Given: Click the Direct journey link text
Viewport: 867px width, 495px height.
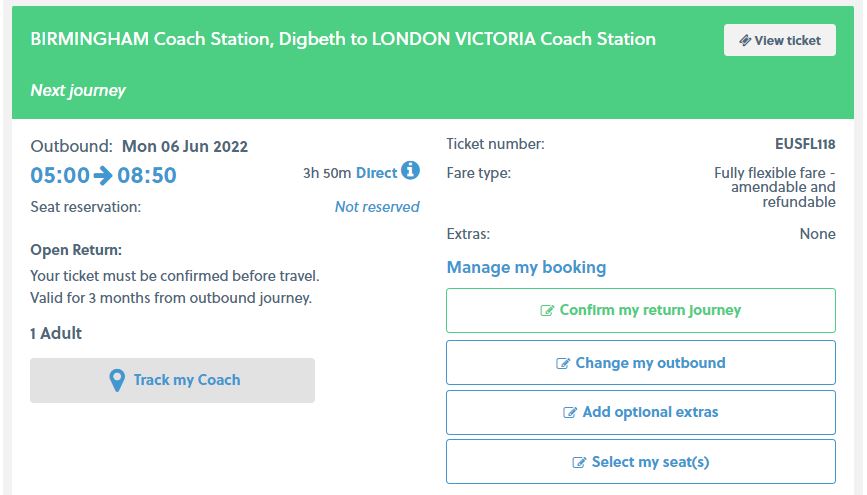Looking at the screenshot, I should point(377,173).
